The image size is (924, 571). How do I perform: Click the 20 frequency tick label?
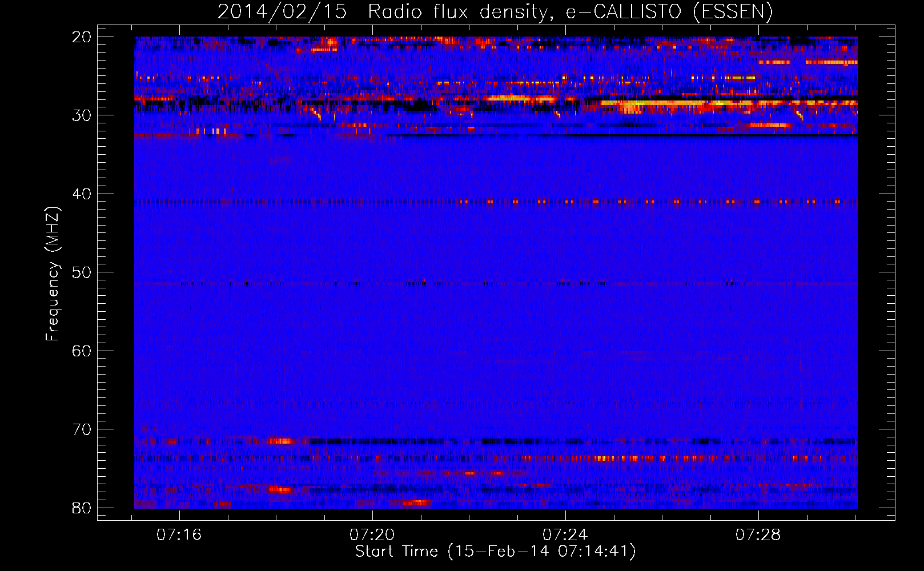coord(82,37)
